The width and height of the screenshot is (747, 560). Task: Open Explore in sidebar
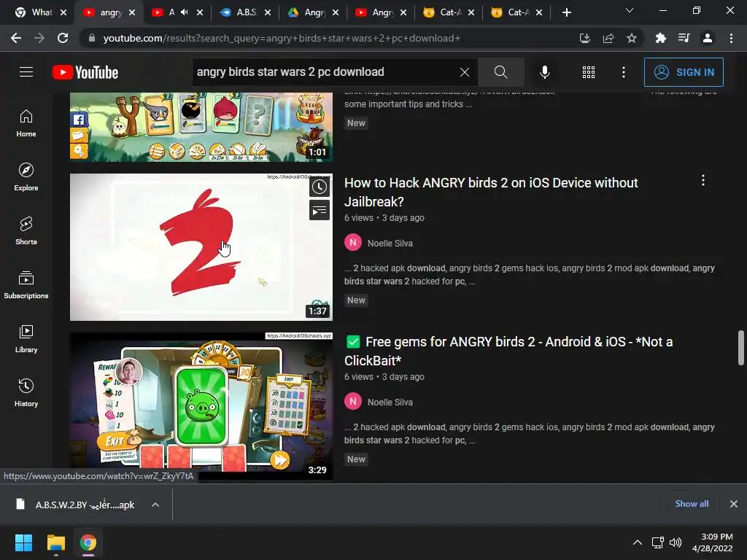[26, 177]
